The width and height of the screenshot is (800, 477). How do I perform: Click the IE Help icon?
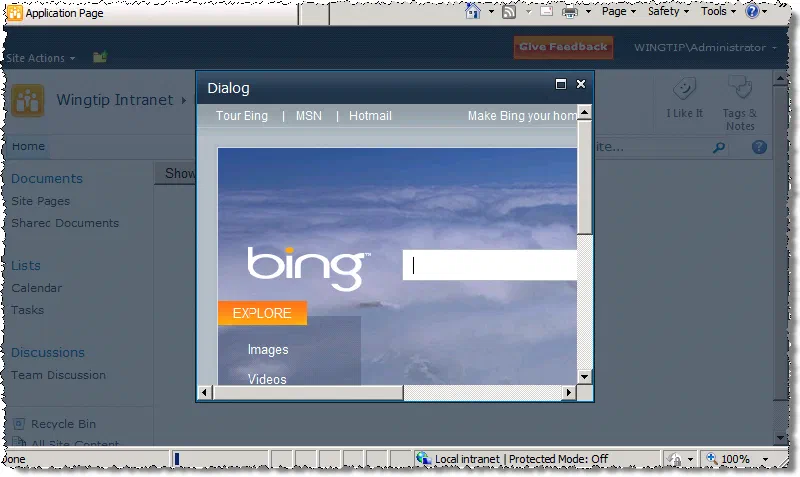pos(752,11)
